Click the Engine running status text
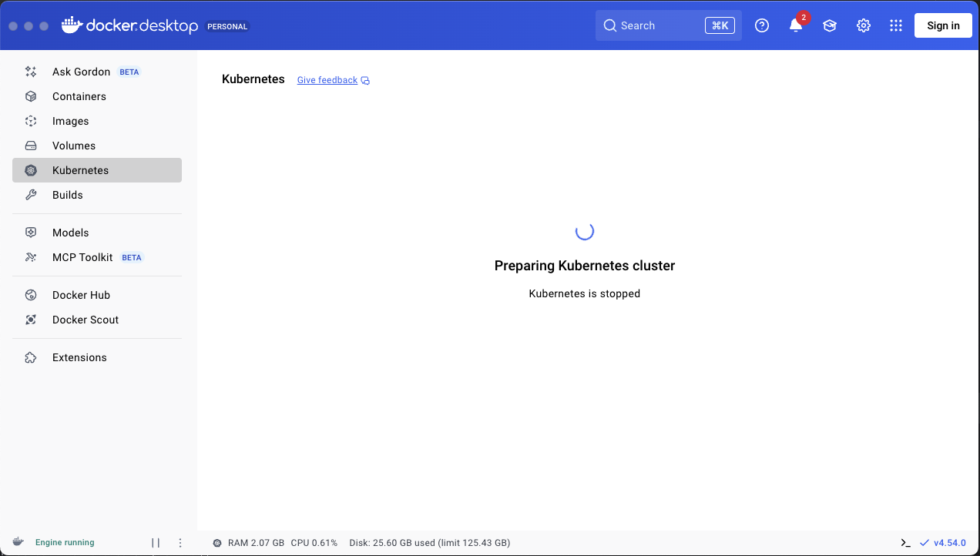 point(65,543)
